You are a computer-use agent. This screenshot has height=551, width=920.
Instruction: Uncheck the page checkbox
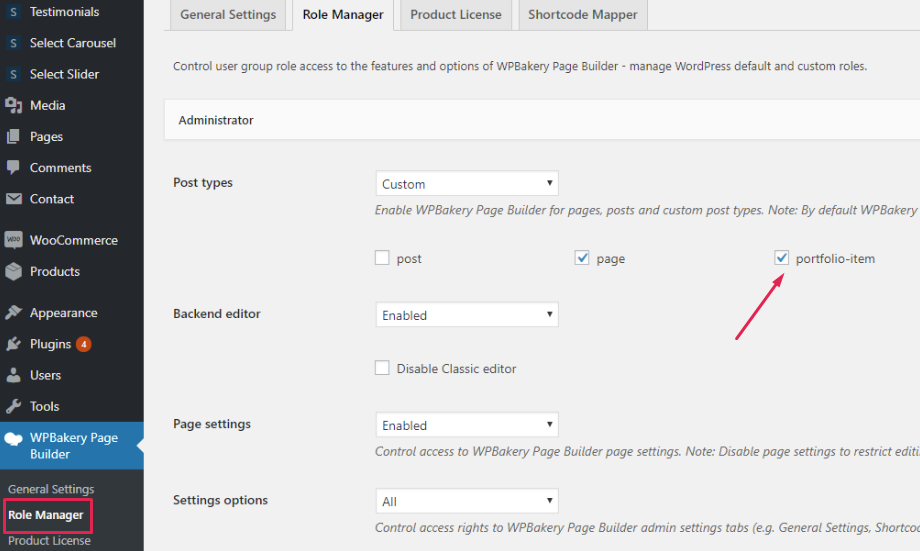pyautogui.click(x=581, y=258)
